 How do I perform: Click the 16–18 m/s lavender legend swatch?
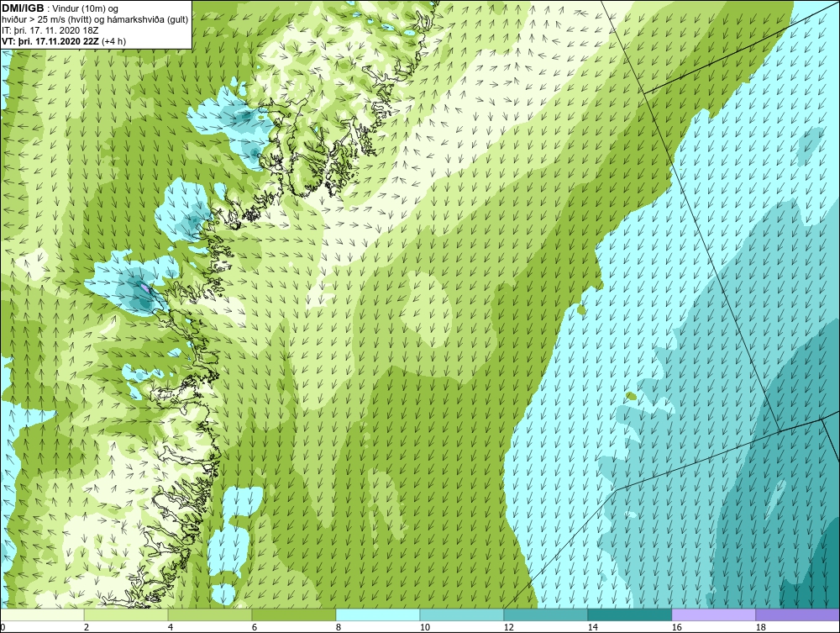point(713,615)
